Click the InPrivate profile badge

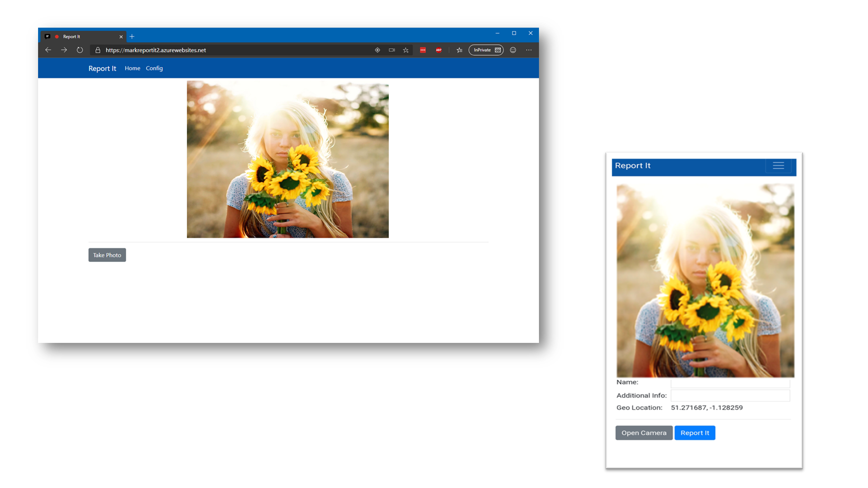[486, 50]
